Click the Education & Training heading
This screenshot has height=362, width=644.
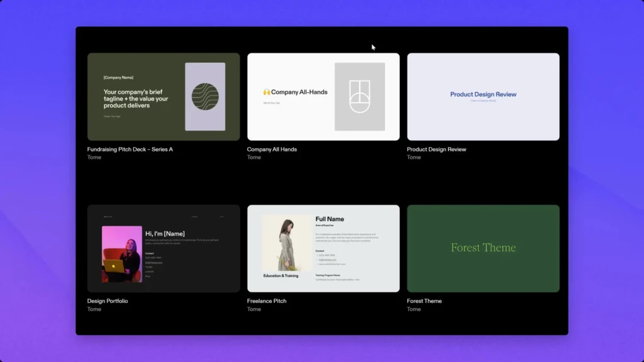pyautogui.click(x=280, y=275)
